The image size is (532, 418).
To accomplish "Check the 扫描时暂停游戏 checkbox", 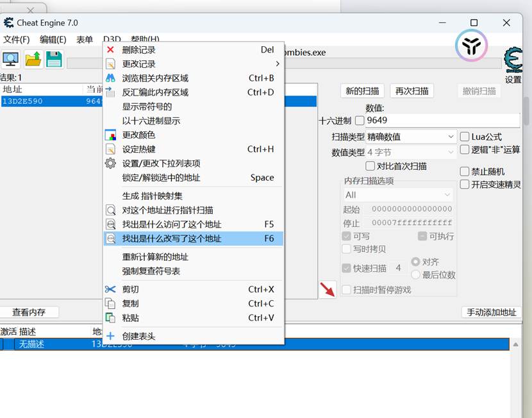I will click(x=346, y=290).
